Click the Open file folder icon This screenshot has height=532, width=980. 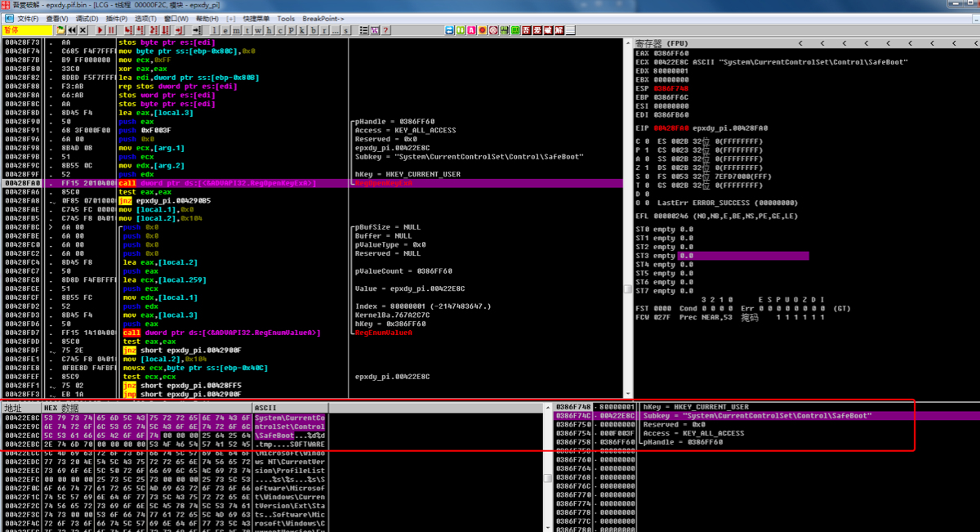60,30
